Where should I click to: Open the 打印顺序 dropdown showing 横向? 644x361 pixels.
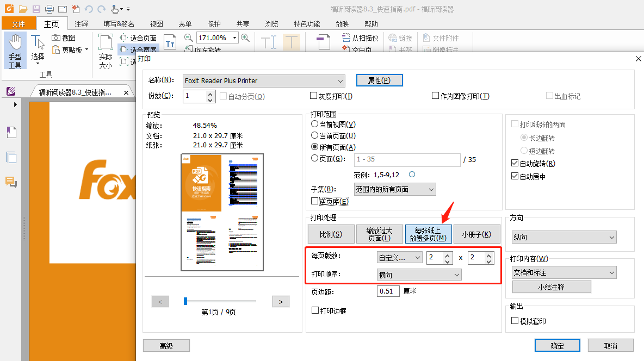point(419,275)
